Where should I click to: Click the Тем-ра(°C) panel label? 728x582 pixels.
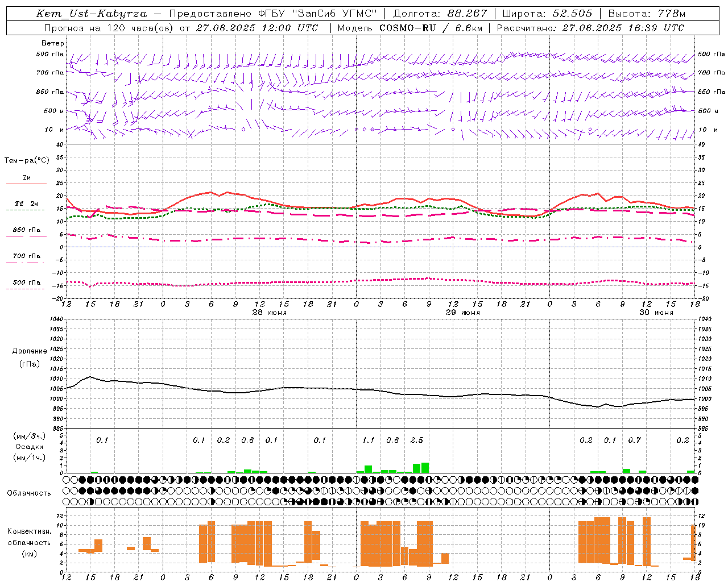(27, 161)
